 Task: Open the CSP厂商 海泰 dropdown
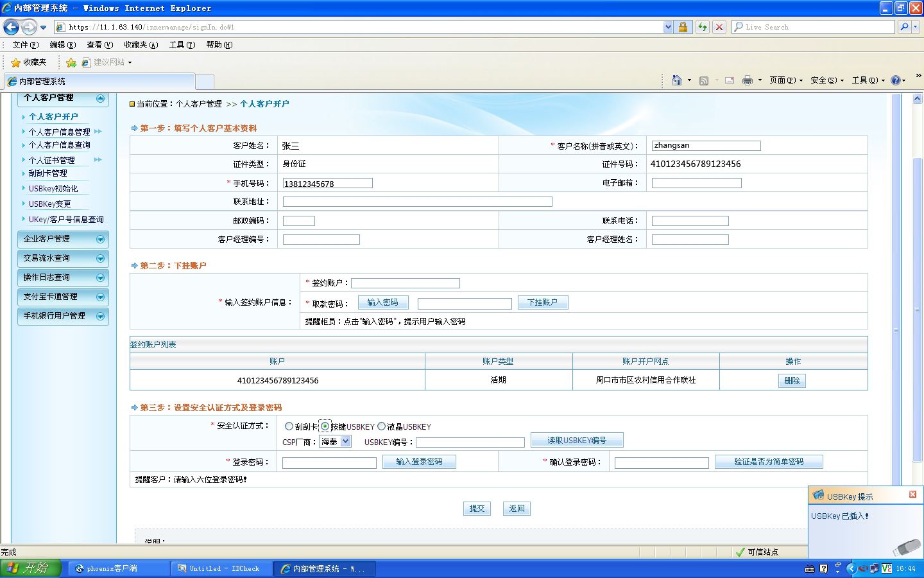point(335,441)
